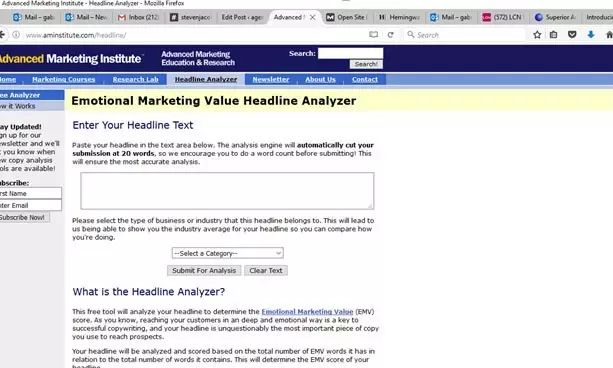The image size is (613, 368).
Task: Select Free Analyzer in the sidebar
Action: tap(31, 95)
